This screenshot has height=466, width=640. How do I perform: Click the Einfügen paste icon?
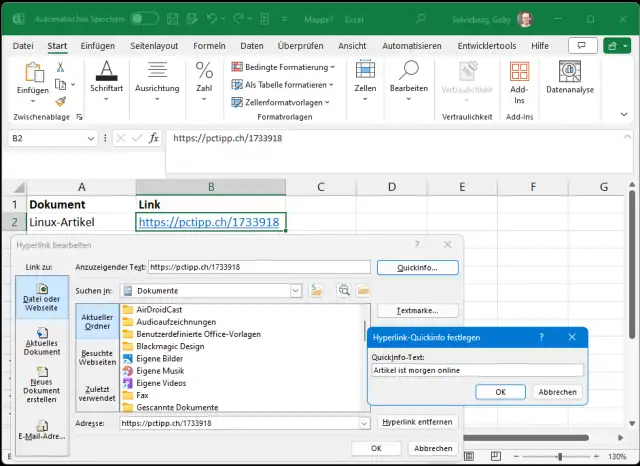click(x=32, y=75)
